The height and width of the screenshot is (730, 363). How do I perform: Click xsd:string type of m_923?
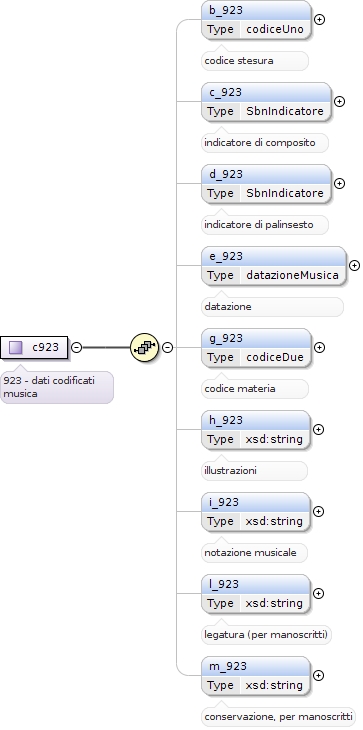tap(274, 685)
